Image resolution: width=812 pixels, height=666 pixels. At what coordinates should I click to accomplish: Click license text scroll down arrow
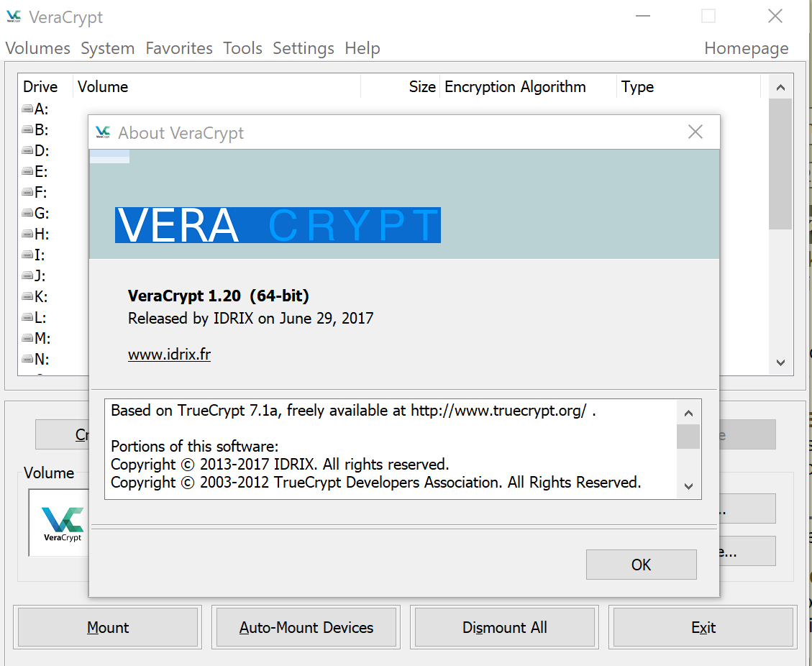pyautogui.click(x=688, y=485)
